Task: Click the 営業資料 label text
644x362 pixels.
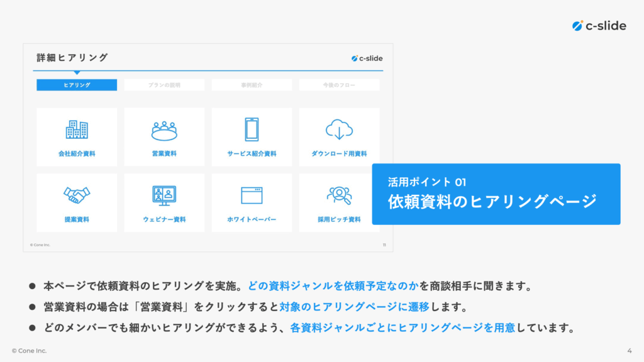Action: (x=164, y=153)
